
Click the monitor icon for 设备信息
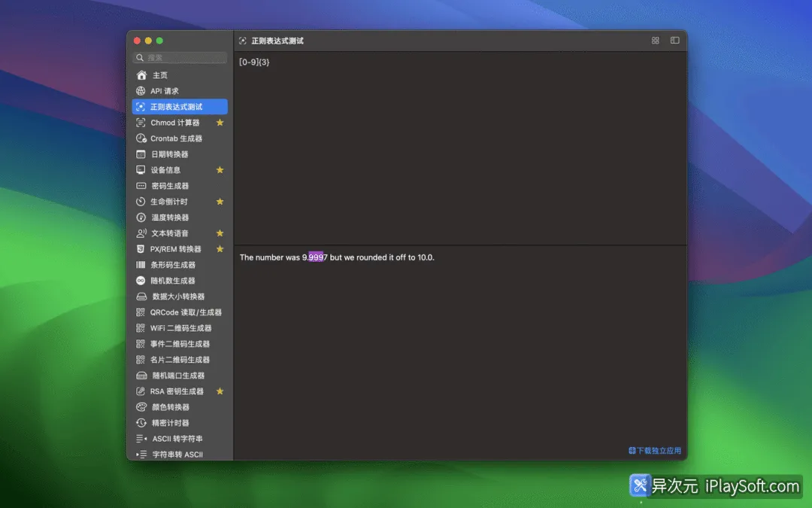(141, 170)
